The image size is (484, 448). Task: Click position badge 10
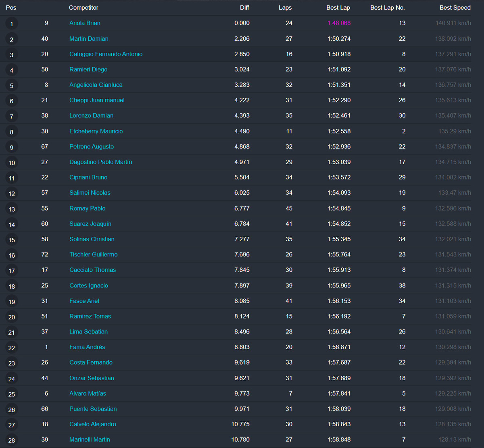[x=12, y=163]
